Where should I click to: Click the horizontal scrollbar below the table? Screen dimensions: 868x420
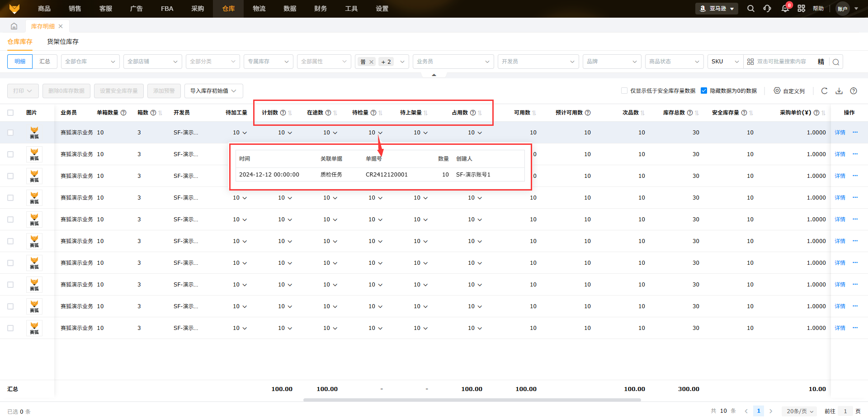click(x=472, y=400)
